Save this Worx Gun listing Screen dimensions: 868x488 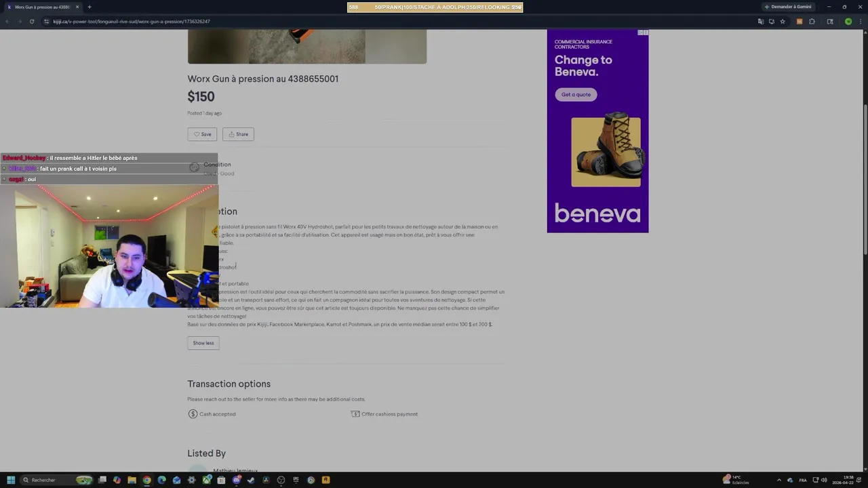202,134
